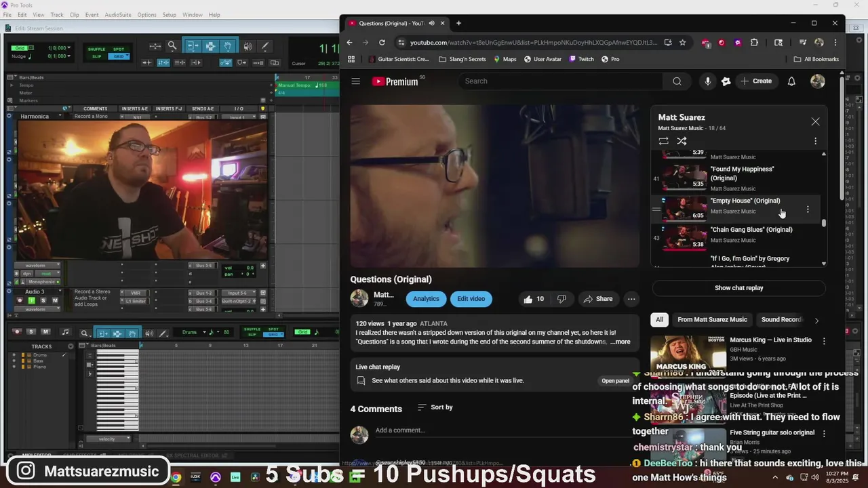Image resolution: width=868 pixels, height=488 pixels.
Task: Open the File menu in Pro Tools
Action: (7, 15)
